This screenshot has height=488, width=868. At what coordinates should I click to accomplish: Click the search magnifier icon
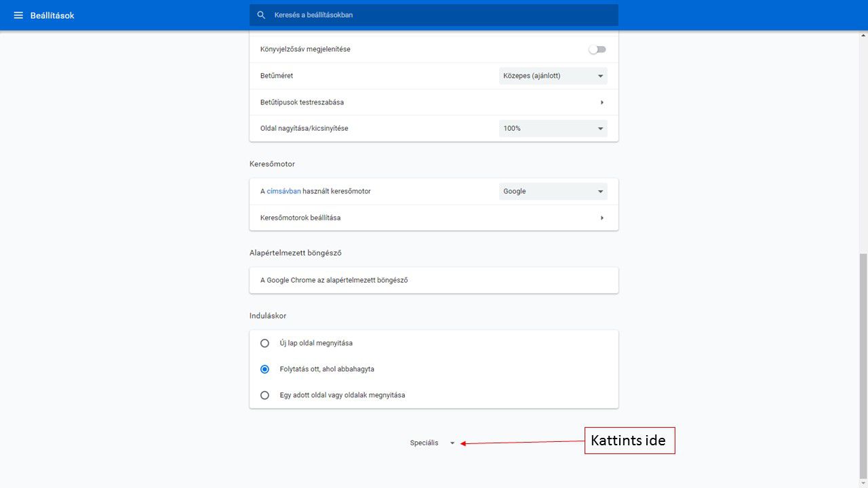pos(261,15)
